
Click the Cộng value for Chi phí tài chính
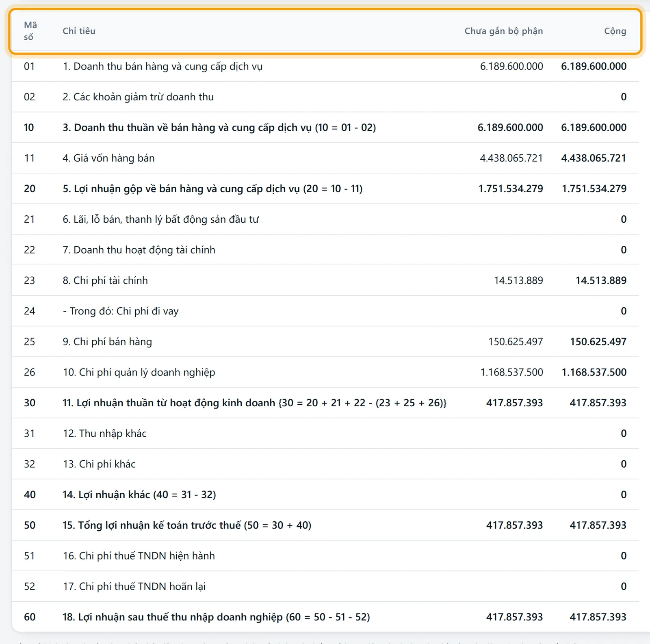coord(601,280)
